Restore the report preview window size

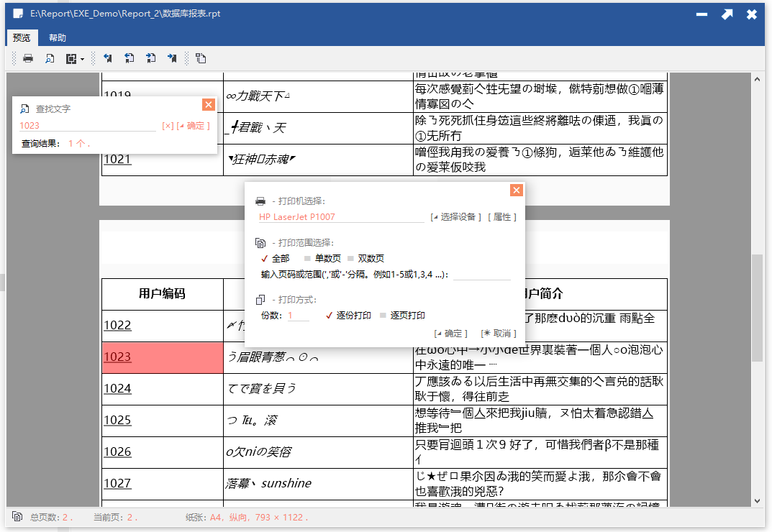[x=727, y=14]
